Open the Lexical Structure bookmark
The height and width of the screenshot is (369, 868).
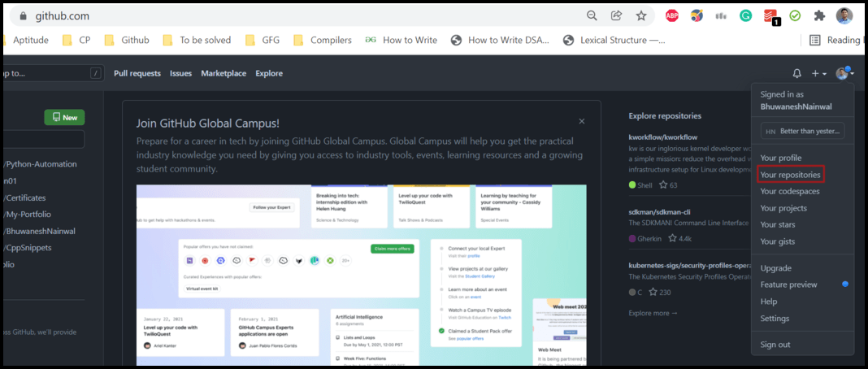(614, 40)
